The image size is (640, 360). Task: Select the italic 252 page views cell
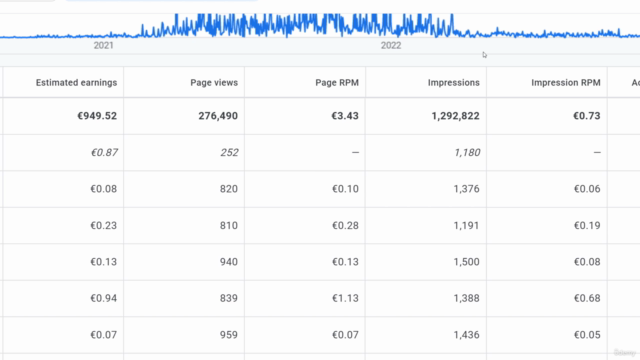coord(229,153)
